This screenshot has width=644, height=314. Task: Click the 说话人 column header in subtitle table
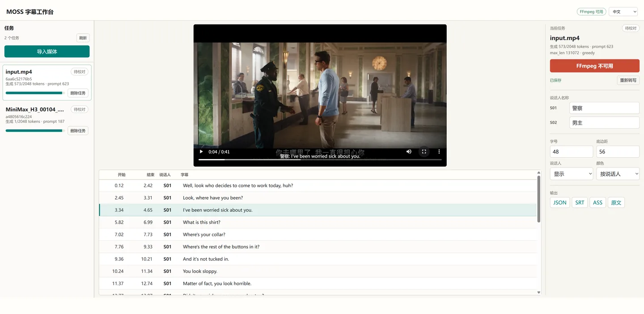(x=165, y=175)
